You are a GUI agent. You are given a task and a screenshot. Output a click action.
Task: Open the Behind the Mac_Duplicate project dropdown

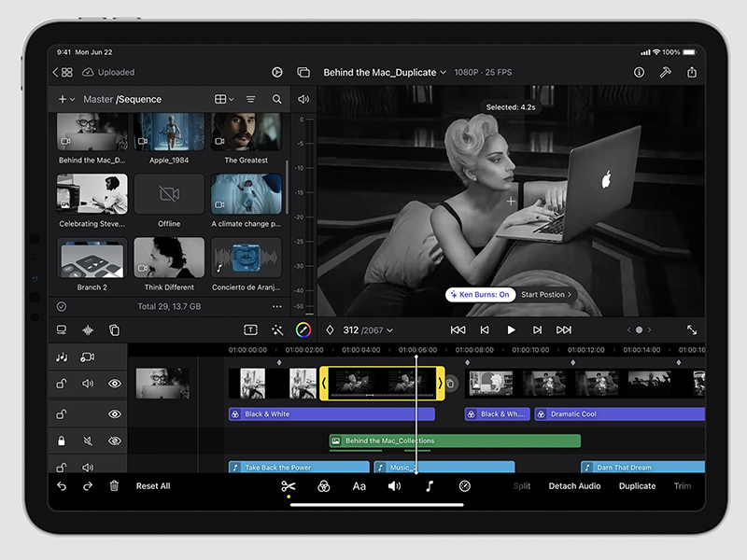coord(385,73)
